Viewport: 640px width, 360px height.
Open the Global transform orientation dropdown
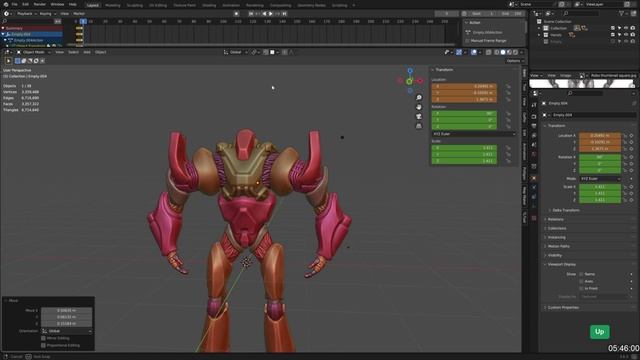point(236,52)
